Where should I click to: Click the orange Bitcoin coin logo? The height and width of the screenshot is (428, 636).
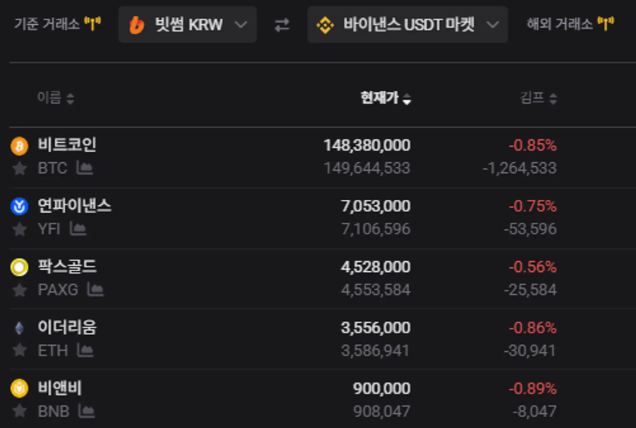(19, 146)
